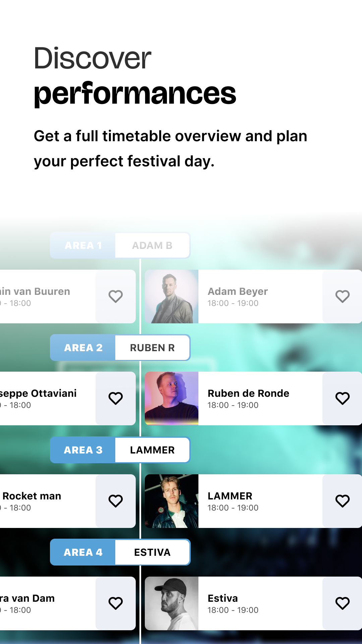Select the Rocket man performance card
The width and height of the screenshot is (362, 644).
47,501
